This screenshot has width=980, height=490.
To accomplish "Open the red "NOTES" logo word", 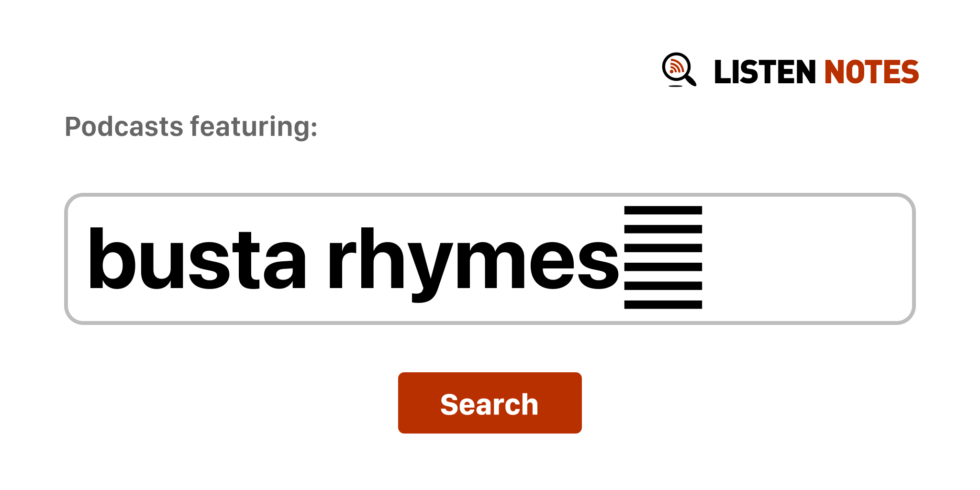I will tap(871, 72).
